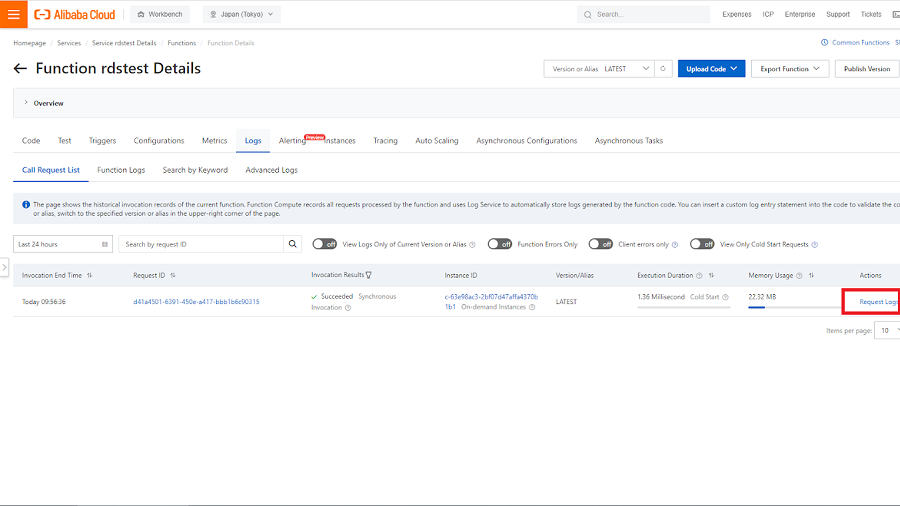Sort by Invocation End Time

click(x=90, y=275)
